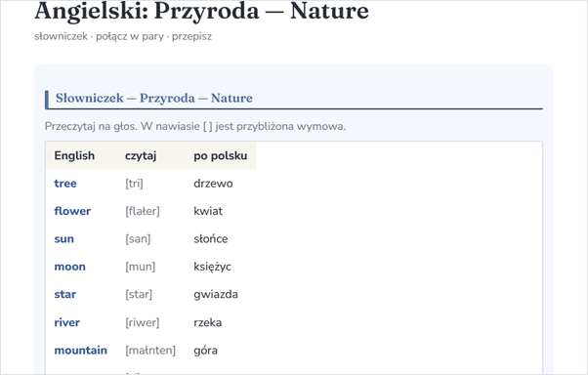Viewport: 588px width, 375px height.
Task: Click the translation 'gwiazda'
Action: click(x=216, y=294)
